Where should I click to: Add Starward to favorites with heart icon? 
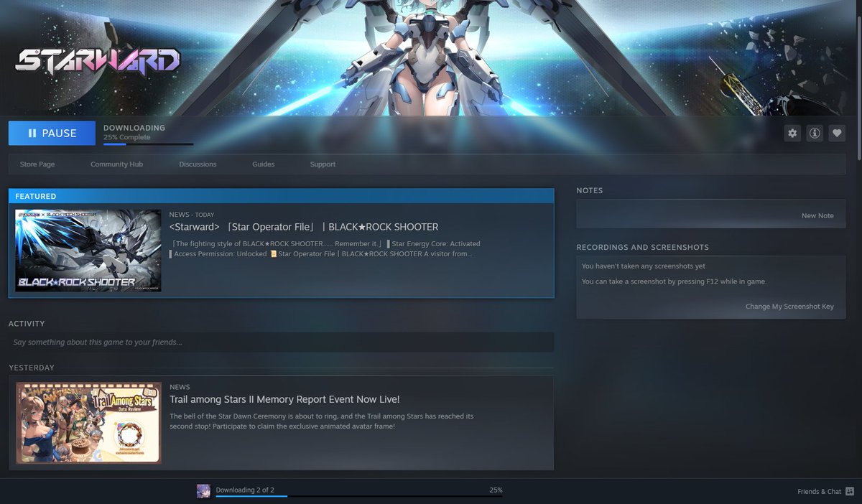836,133
